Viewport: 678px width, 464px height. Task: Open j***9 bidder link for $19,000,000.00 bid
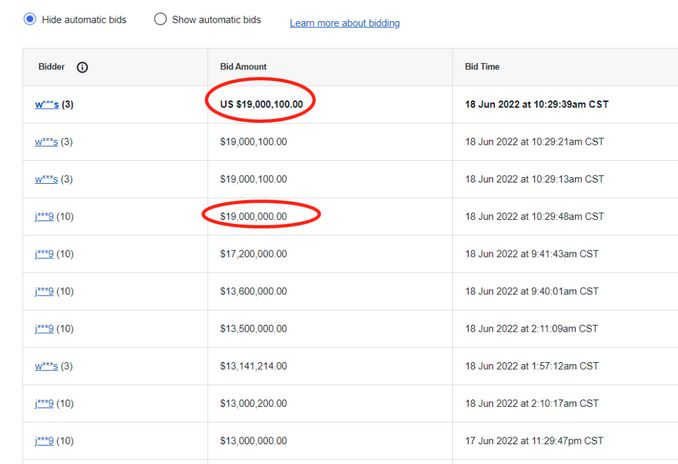(x=44, y=217)
